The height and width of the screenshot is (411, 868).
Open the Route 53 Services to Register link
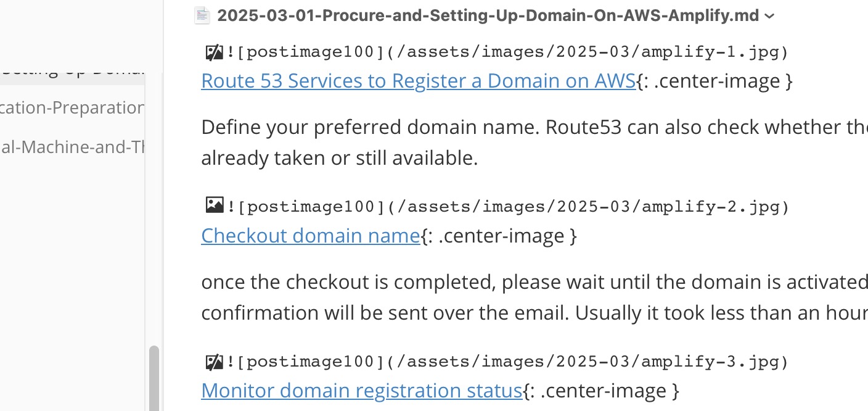click(x=419, y=81)
